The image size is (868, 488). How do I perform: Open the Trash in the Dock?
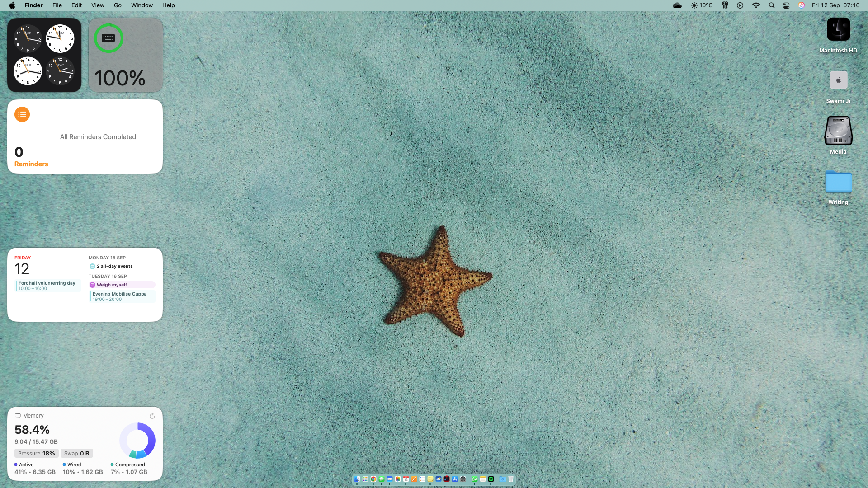coord(511,479)
